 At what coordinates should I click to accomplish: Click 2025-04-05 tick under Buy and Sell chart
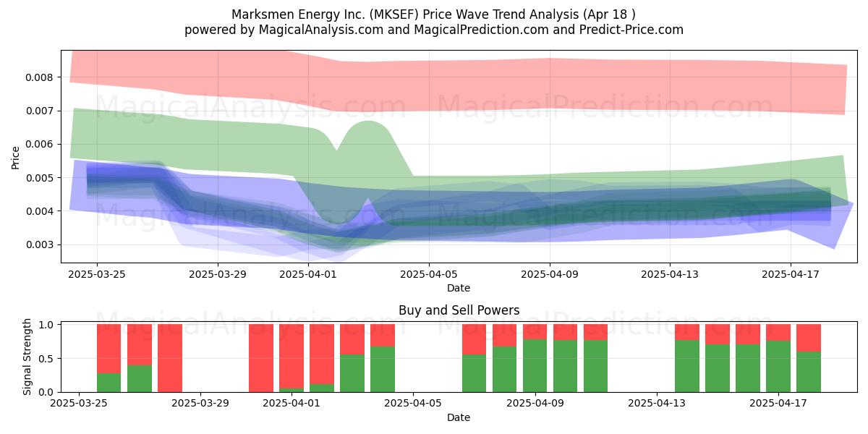pos(413,404)
